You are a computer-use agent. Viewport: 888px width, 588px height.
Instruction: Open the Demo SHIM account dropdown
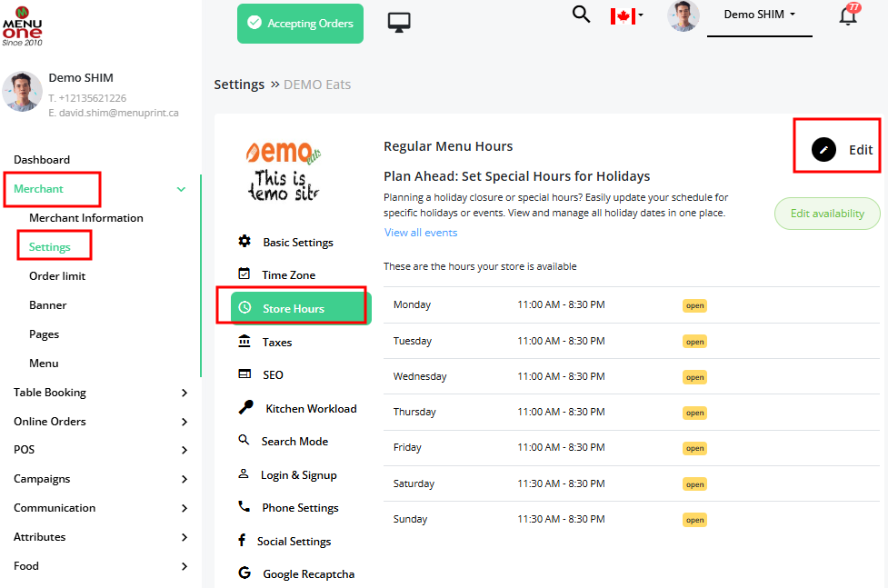[759, 15]
